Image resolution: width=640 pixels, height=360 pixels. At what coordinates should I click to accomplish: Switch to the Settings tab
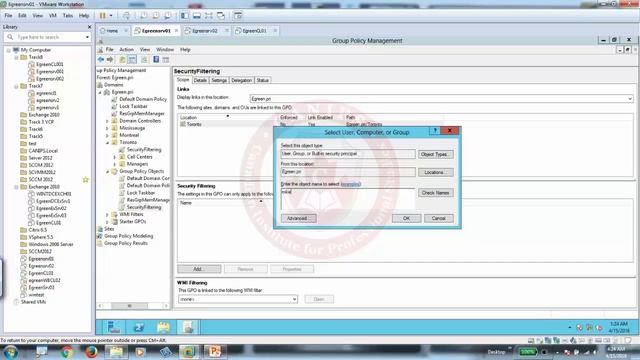click(219, 80)
